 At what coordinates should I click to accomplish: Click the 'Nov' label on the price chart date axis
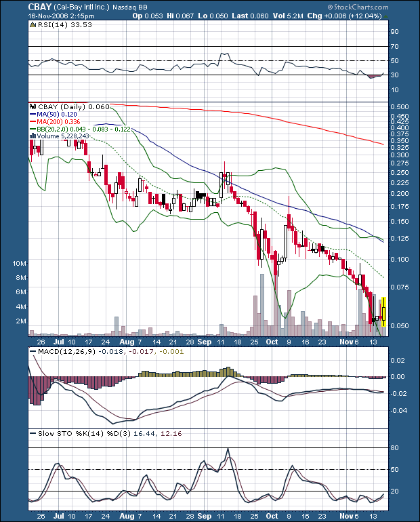pyautogui.click(x=347, y=342)
